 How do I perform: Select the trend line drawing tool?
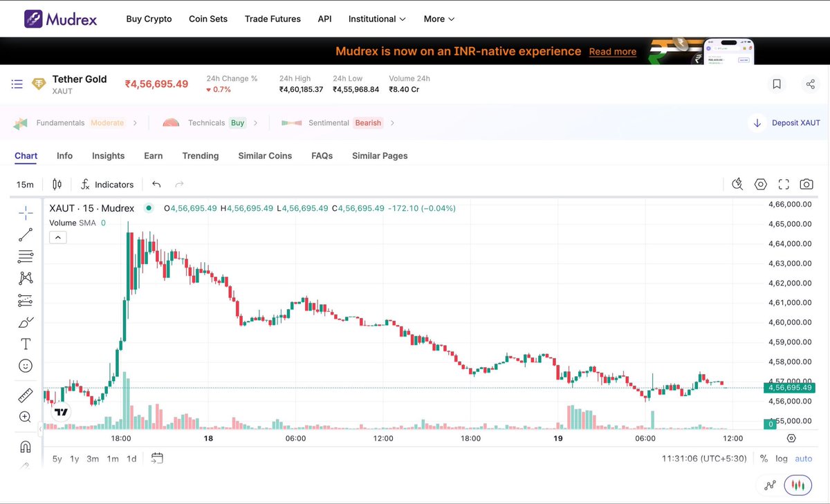click(26, 234)
